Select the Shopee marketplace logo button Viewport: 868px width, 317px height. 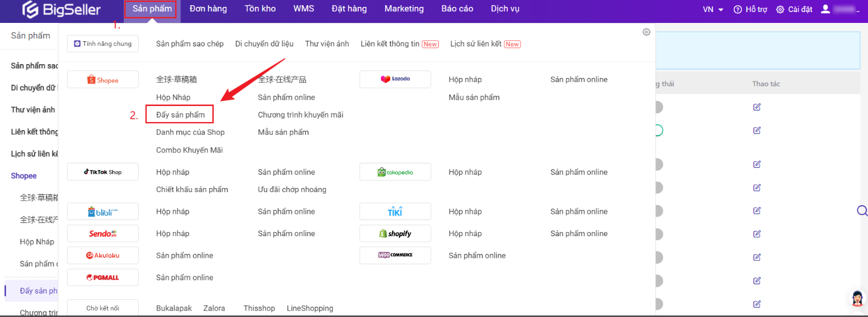103,80
